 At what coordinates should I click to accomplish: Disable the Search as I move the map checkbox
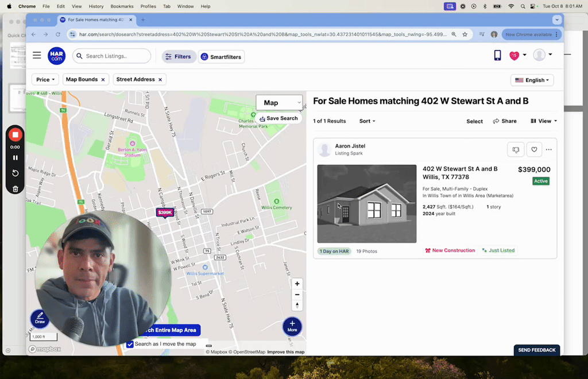point(130,343)
